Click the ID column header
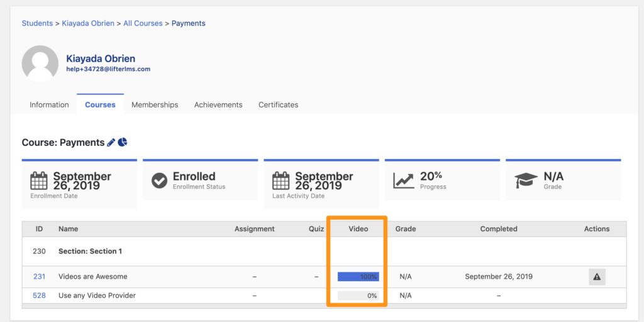Screen dimensions: 644x322 click(39, 229)
